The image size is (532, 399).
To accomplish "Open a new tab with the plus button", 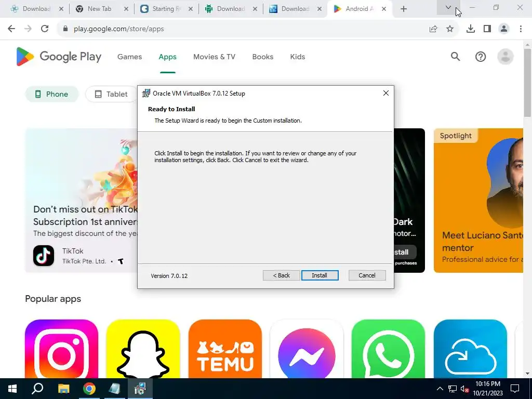I will 403,9.
